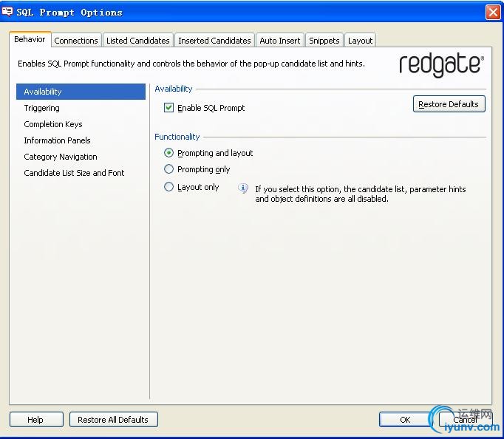Click the Restore All Defaults button

[114, 419]
